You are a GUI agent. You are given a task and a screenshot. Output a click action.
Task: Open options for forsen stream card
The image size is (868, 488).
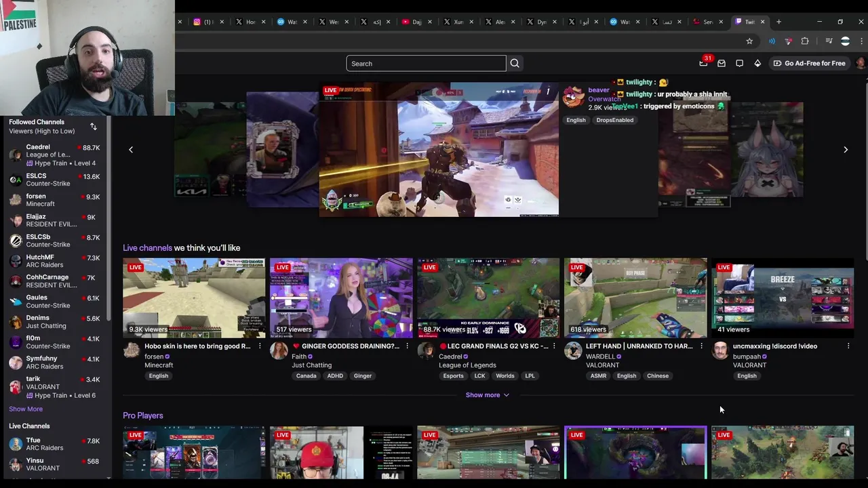click(260, 346)
